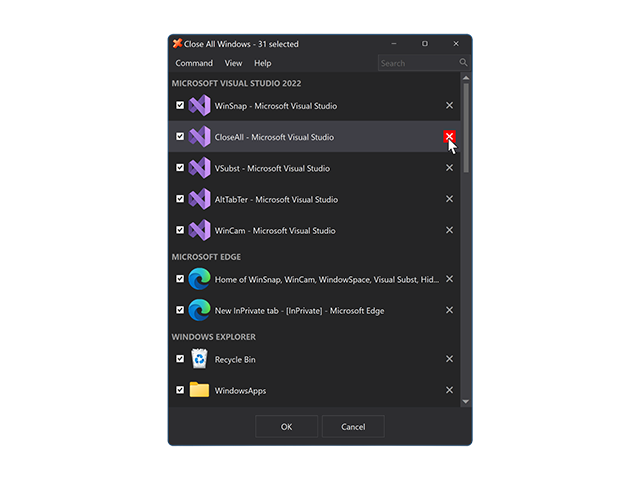Viewport: 640px width, 480px height.
Task: Click the Visual Studio icon beside WinSnap
Action: [x=200, y=105]
